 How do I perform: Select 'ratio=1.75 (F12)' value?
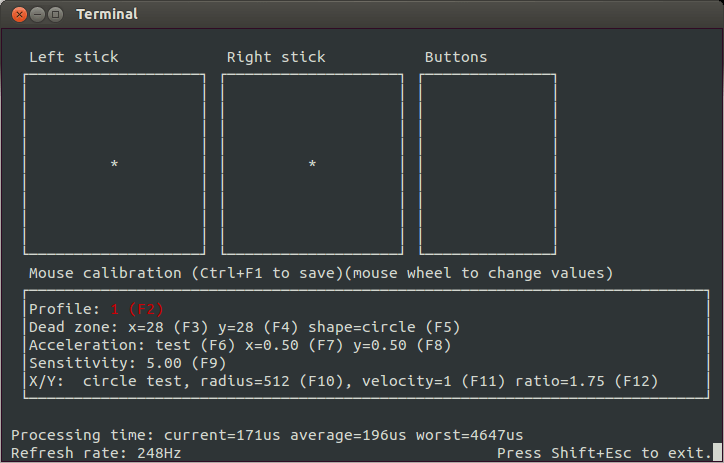pyautogui.click(x=586, y=381)
